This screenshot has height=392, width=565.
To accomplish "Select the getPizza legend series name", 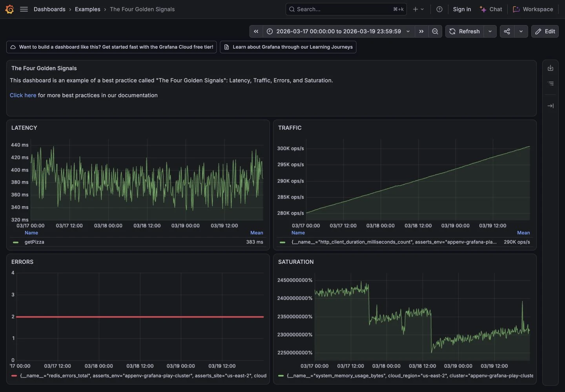I will [35, 242].
